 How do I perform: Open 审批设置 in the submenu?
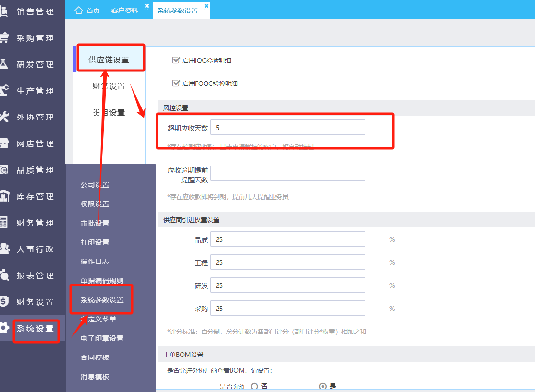click(x=95, y=223)
